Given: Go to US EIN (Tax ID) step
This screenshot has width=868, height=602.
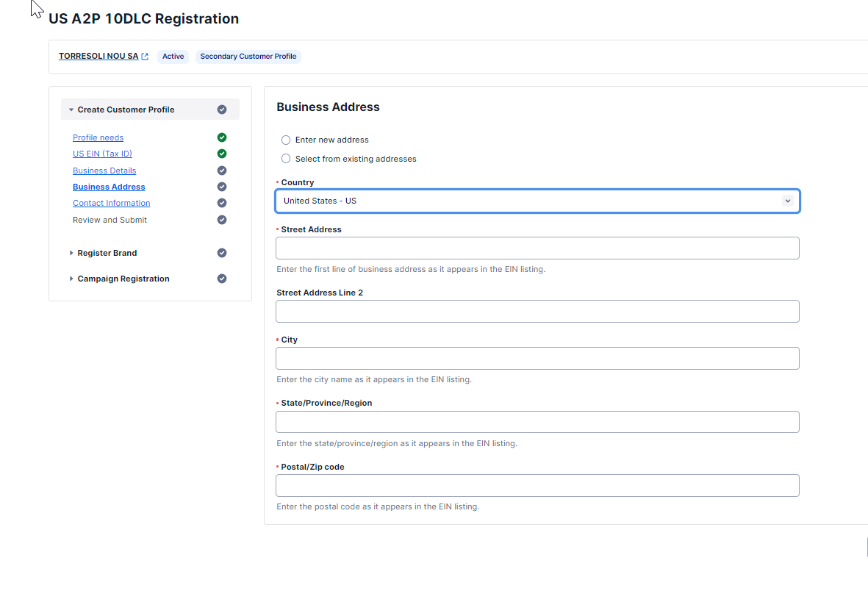Looking at the screenshot, I should [x=102, y=154].
